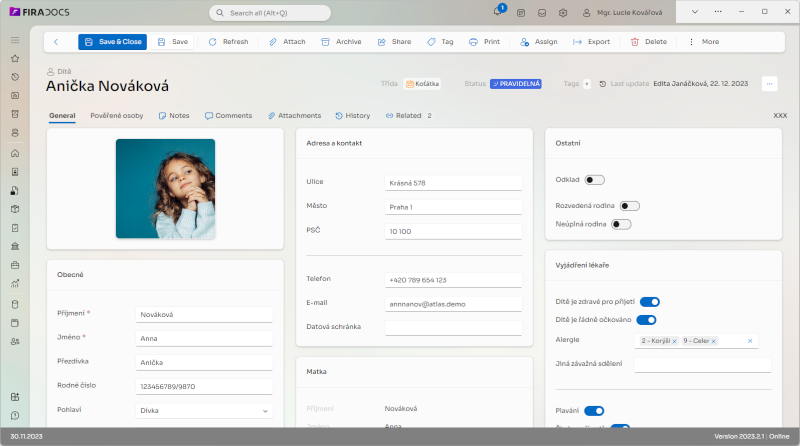Open the bank building icon in sidebar
The height and width of the screenshot is (446, 800).
[x=15, y=246]
